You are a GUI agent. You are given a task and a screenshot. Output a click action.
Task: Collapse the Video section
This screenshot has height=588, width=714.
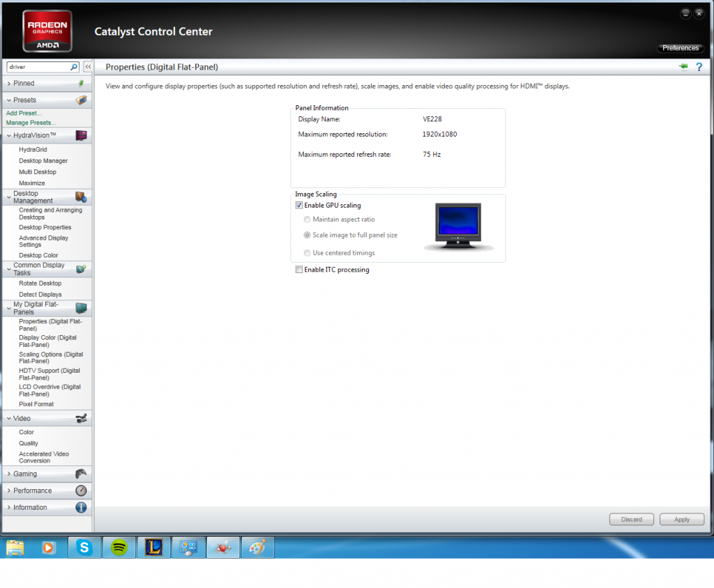pyautogui.click(x=8, y=418)
